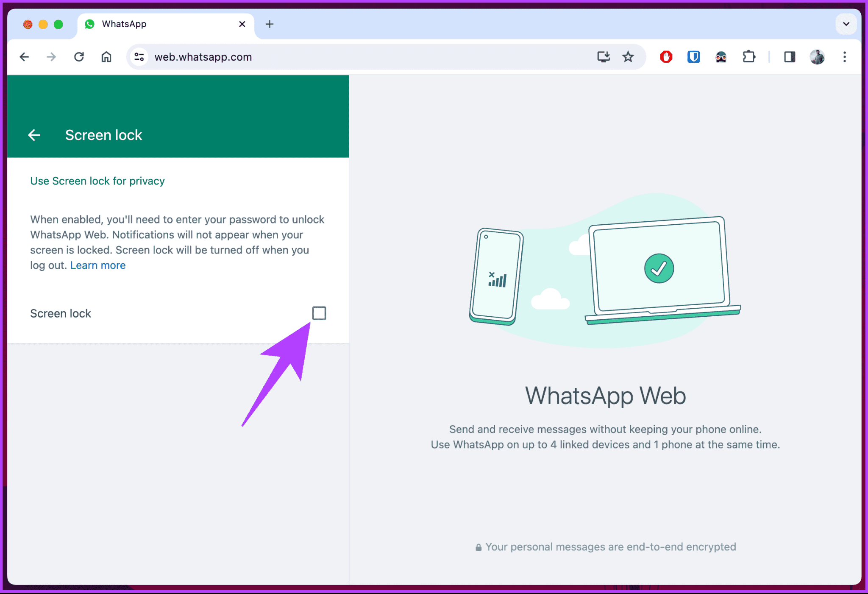Viewport: 868px width, 594px height.
Task: Click the bookmark star icon in address bar
Action: click(627, 56)
